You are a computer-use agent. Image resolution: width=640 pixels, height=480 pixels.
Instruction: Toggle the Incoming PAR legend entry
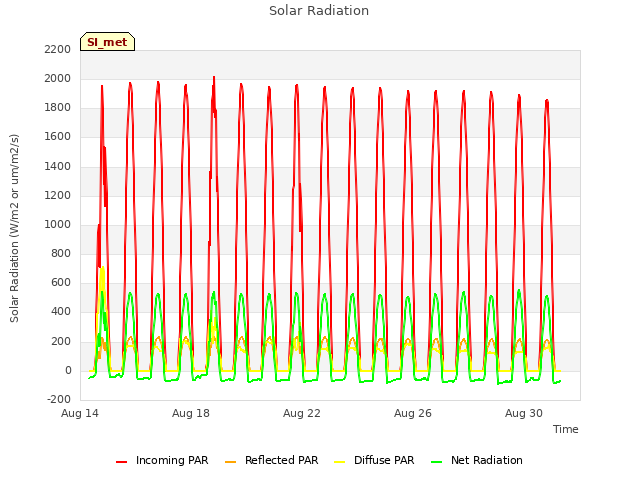162,460
